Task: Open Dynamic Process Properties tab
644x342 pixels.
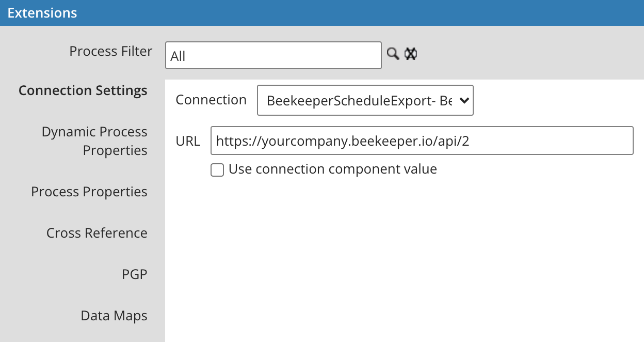Action: (94, 141)
